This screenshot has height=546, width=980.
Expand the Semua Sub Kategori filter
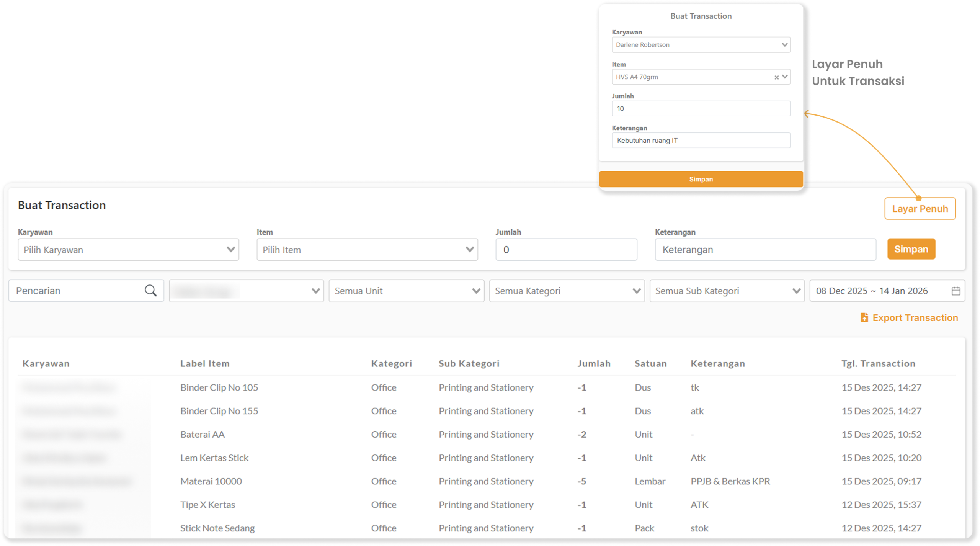727,291
